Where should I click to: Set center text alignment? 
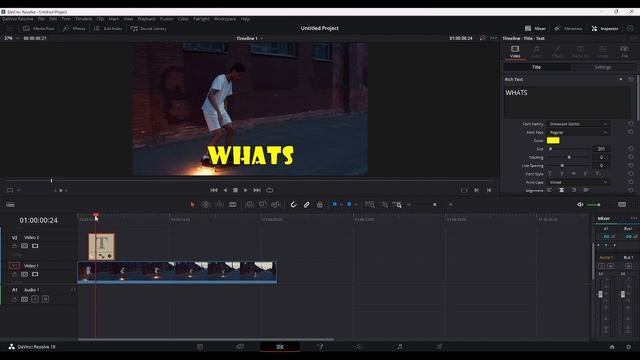(562, 190)
